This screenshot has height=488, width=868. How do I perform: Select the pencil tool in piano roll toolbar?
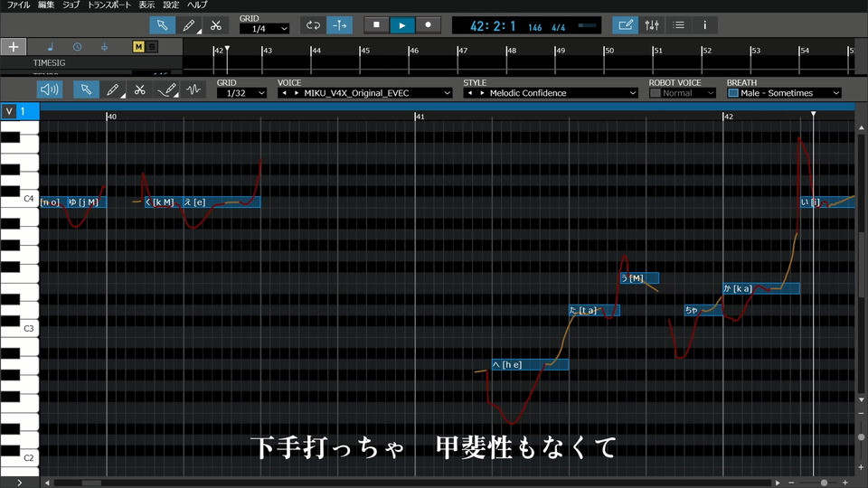tap(112, 89)
